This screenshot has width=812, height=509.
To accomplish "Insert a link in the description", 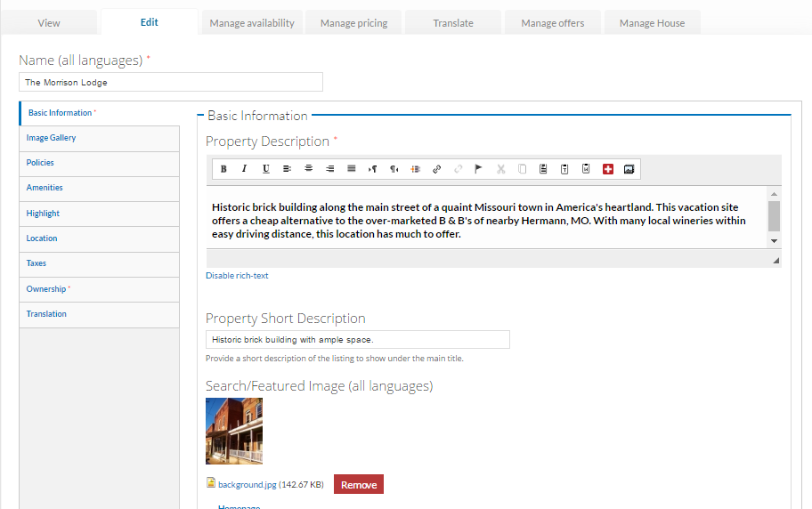I will coord(436,169).
